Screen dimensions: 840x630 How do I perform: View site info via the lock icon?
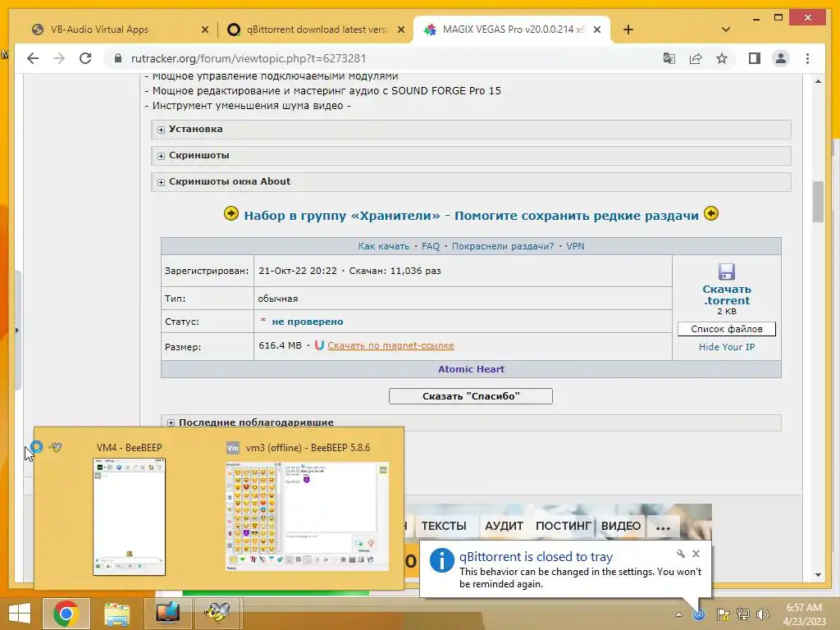click(118, 58)
